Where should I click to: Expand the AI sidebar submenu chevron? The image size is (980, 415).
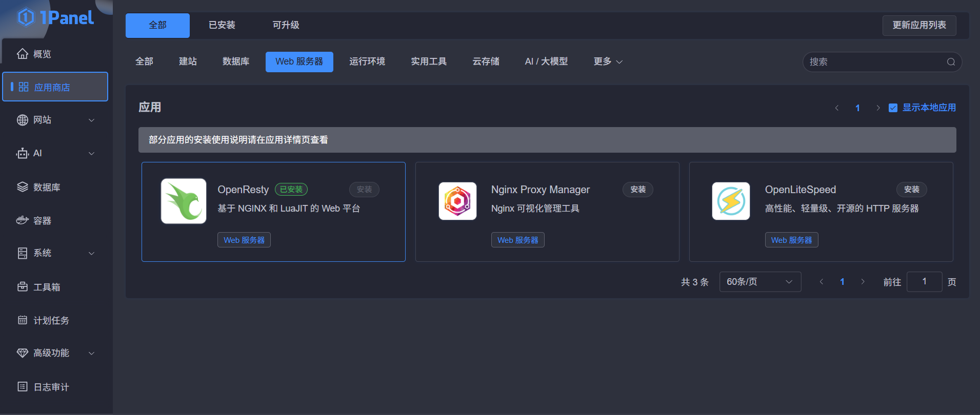(x=92, y=153)
